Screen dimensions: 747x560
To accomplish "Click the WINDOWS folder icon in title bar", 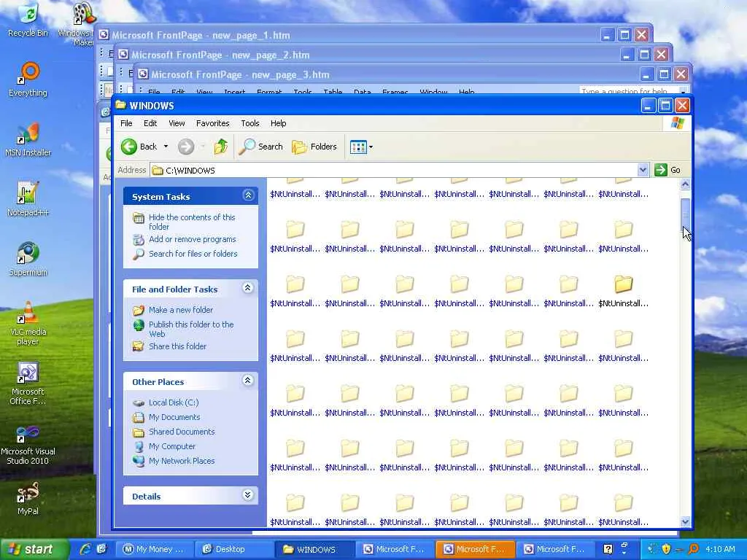I will [120, 105].
